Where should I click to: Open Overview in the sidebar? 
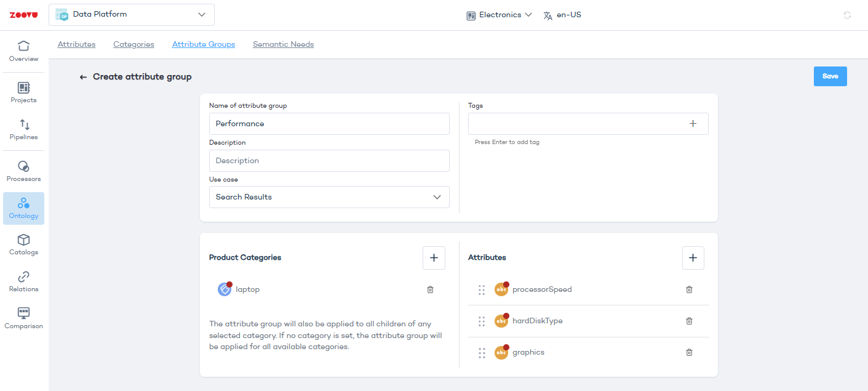23,51
